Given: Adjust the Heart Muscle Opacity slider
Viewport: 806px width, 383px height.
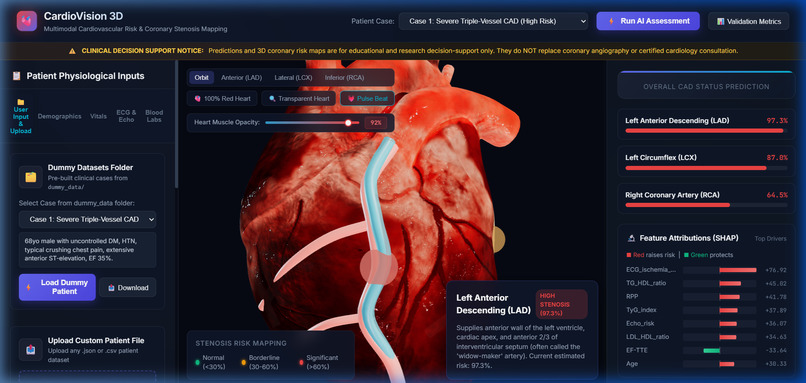Looking at the screenshot, I should pyautogui.click(x=312, y=123).
